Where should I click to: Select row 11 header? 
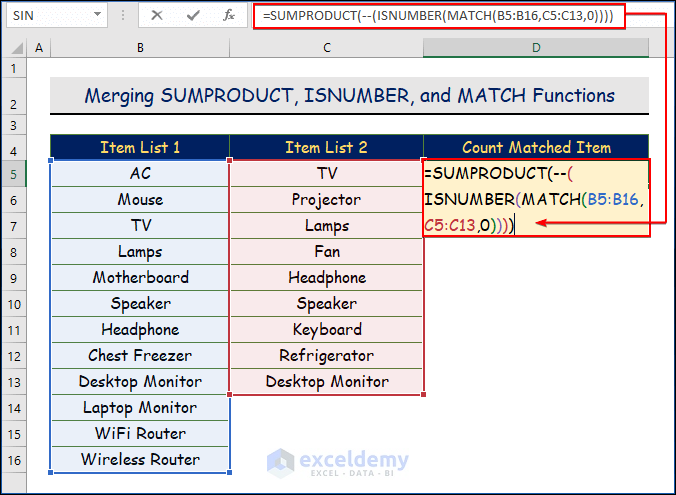tap(14, 330)
